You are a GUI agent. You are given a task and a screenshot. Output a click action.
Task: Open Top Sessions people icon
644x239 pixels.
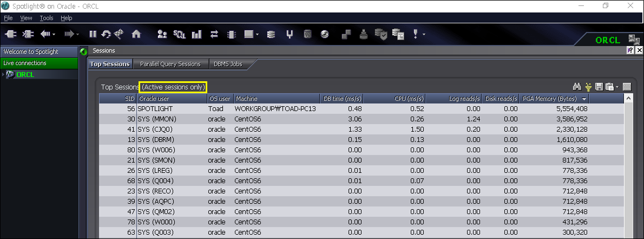[x=162, y=35]
